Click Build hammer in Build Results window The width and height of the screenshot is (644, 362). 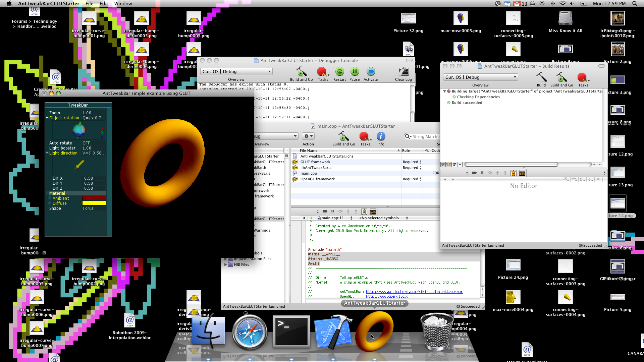(541, 78)
